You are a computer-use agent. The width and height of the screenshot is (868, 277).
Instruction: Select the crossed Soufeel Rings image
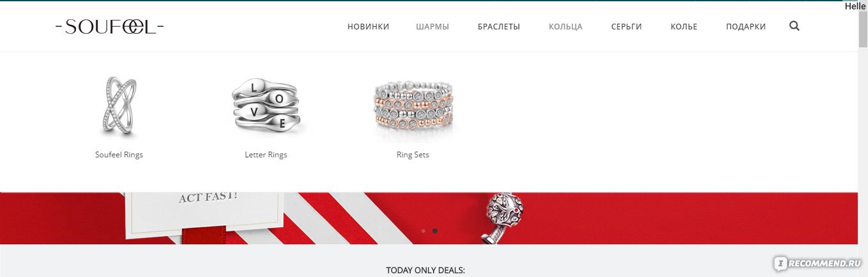tap(119, 106)
